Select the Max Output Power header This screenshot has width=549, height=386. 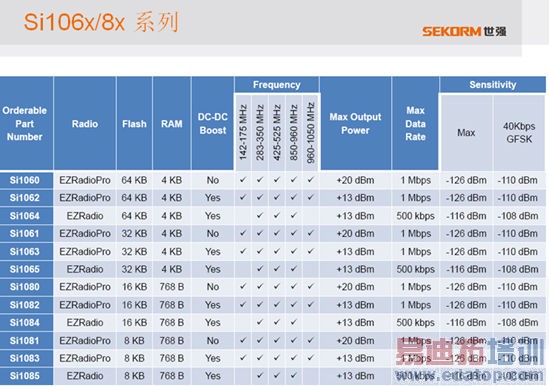click(x=355, y=124)
